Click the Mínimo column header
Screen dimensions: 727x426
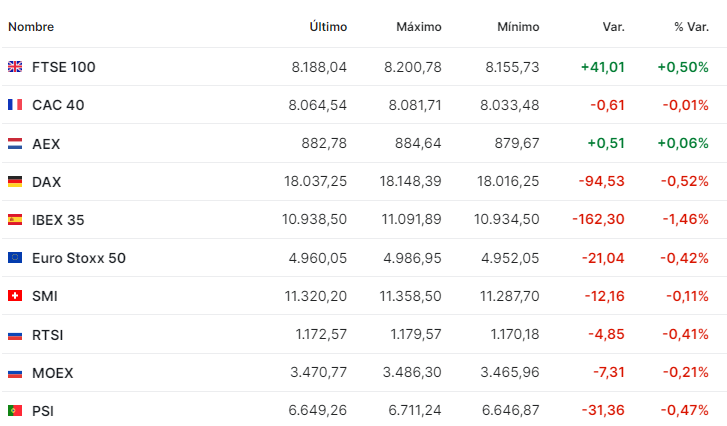pos(518,27)
